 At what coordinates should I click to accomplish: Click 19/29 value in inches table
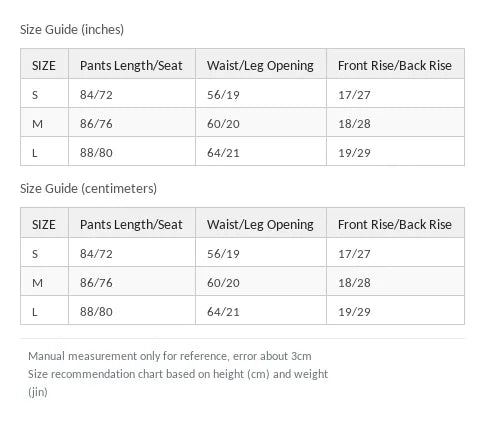click(x=354, y=153)
